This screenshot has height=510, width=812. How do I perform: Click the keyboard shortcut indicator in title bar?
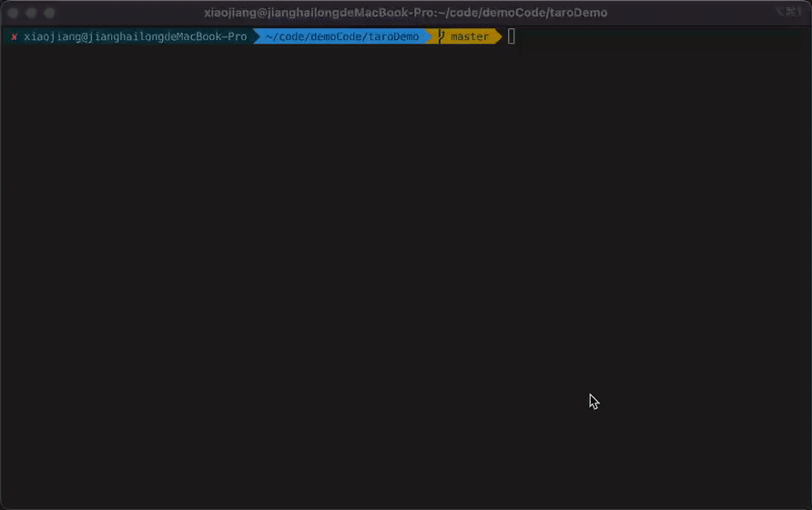(x=788, y=12)
